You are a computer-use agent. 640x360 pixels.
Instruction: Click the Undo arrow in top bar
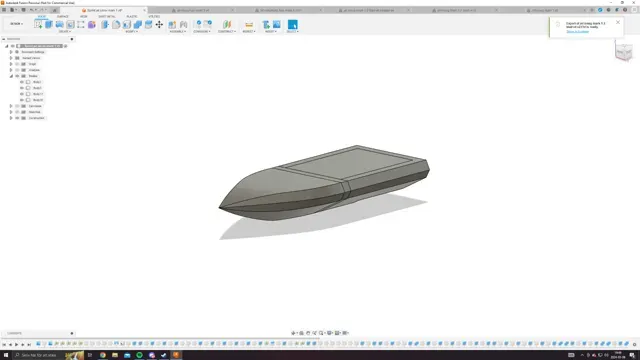click(31, 10)
